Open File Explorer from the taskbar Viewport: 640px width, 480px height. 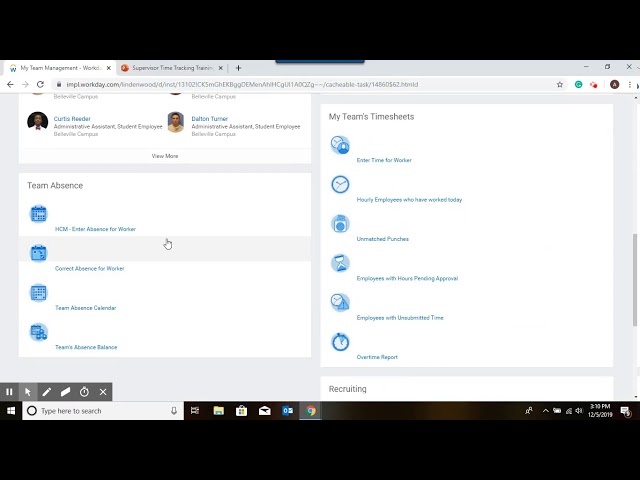pyautogui.click(x=219, y=411)
